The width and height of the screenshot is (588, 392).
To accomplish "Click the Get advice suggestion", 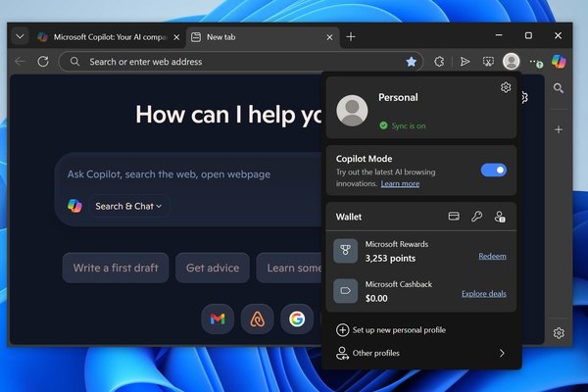I will click(x=213, y=268).
